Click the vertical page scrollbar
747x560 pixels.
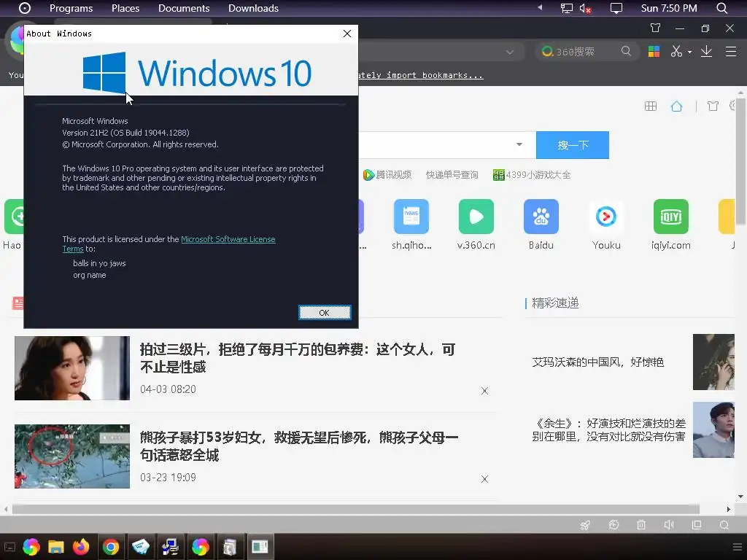(741, 161)
